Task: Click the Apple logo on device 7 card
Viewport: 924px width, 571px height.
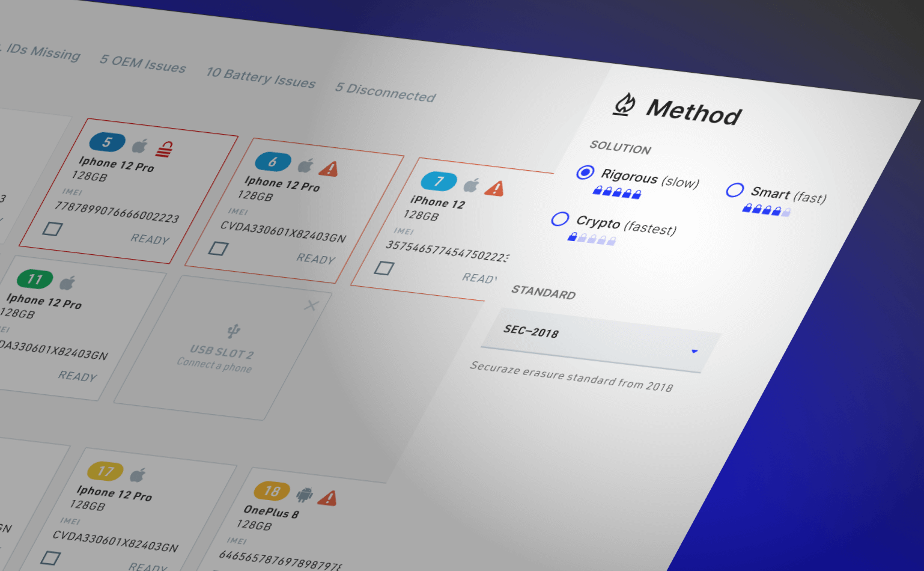Action: click(472, 185)
